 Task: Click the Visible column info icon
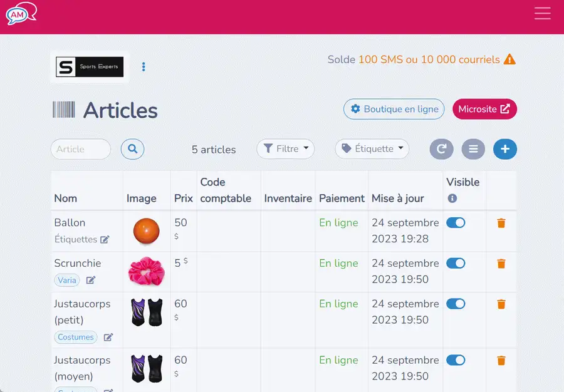(452, 199)
